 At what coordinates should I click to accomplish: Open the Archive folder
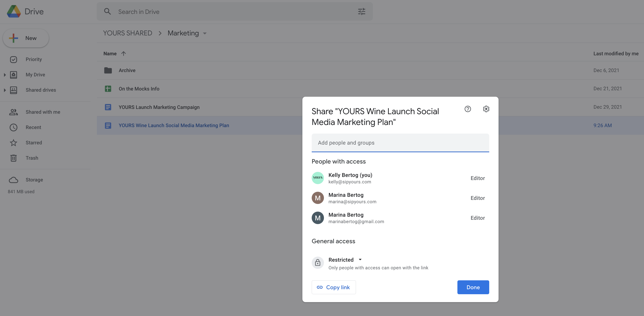127,70
